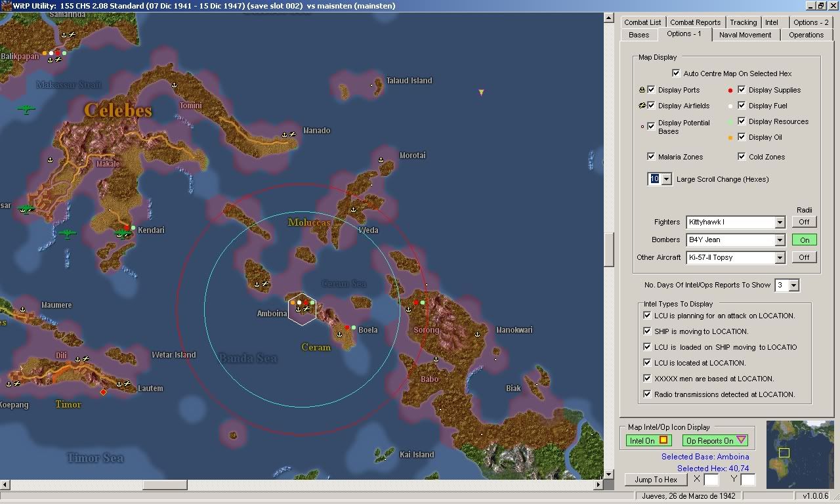Click the WitP Utility title bar icon
This screenshot has height=504, width=840.
(x=6, y=5)
